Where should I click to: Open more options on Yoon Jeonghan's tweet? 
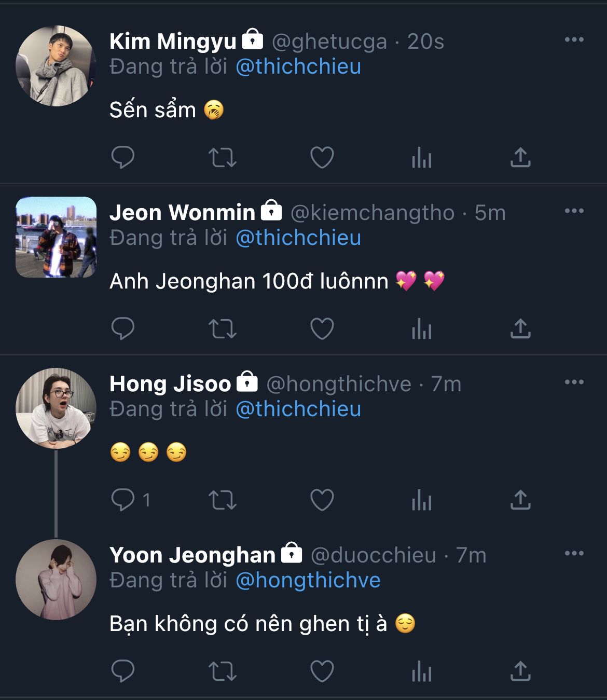click(x=574, y=554)
